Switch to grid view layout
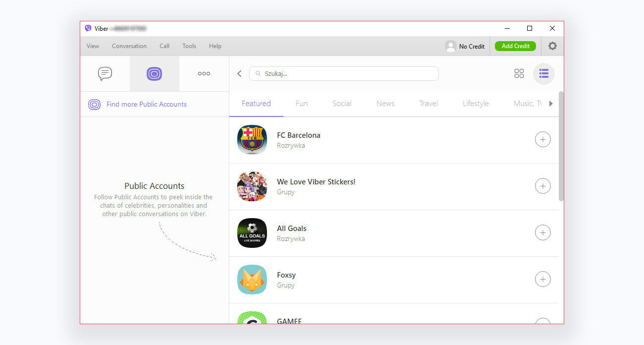This screenshot has height=345, width=644. [x=519, y=73]
